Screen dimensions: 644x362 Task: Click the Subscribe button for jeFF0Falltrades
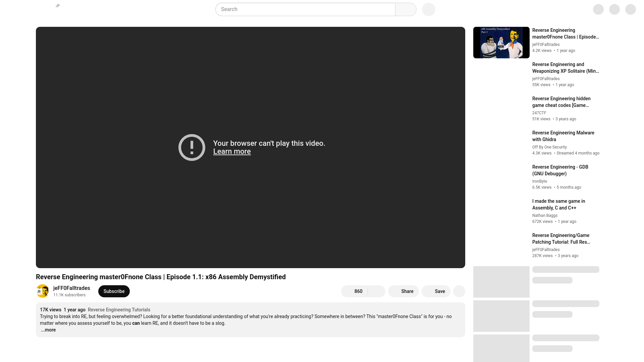click(x=114, y=291)
